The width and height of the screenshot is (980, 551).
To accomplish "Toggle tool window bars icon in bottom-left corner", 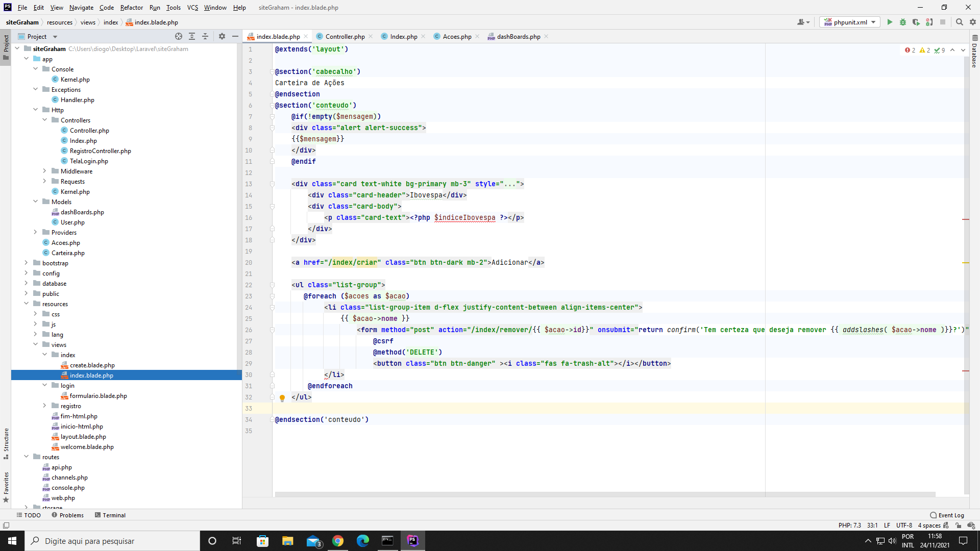I will pyautogui.click(x=6, y=525).
